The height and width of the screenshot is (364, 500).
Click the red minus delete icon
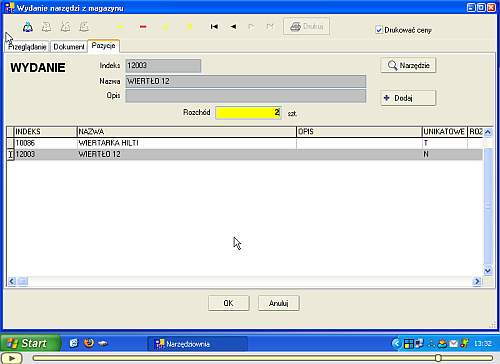143,27
